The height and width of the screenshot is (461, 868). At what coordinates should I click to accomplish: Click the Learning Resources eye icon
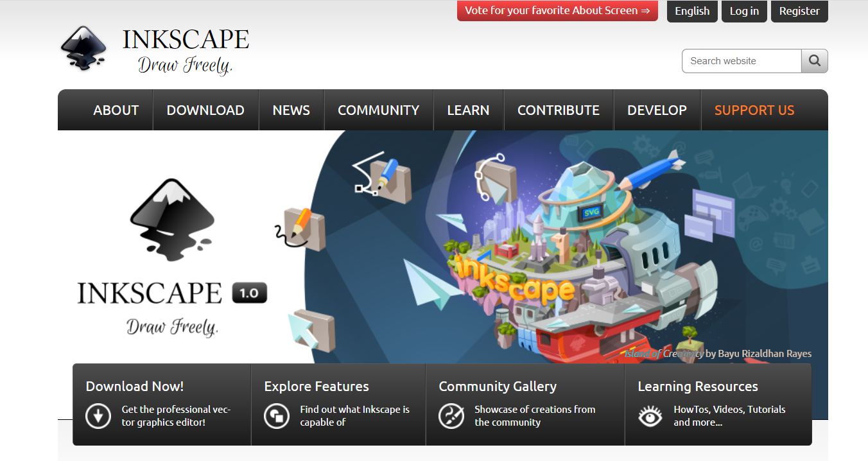point(650,416)
